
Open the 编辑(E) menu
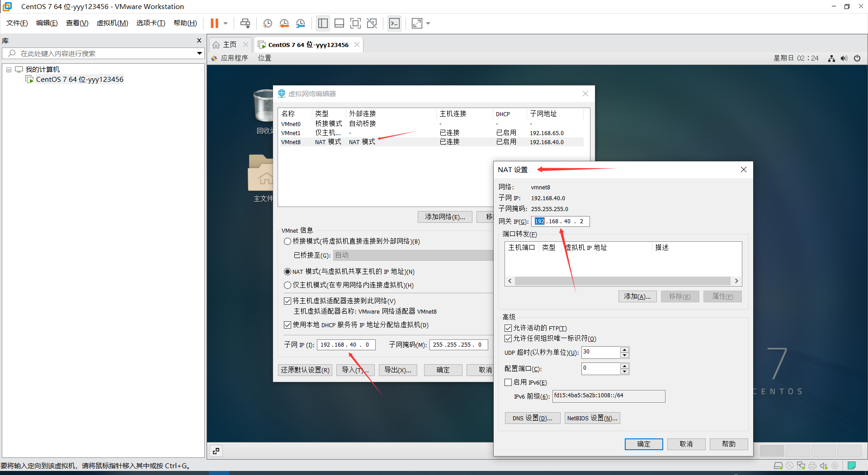pos(47,23)
